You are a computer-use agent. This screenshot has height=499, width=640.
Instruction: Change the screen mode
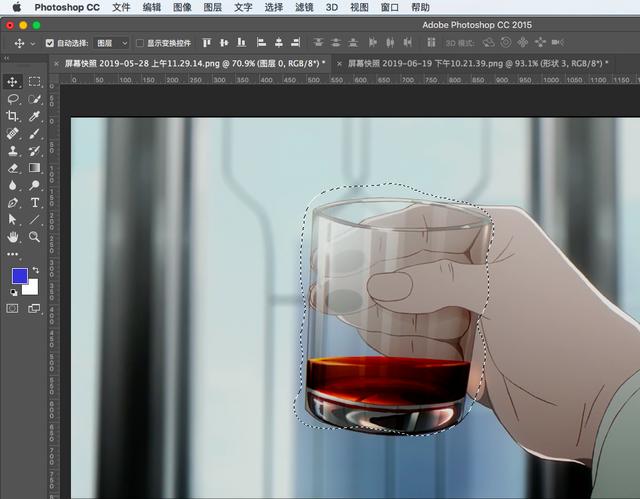(x=34, y=308)
